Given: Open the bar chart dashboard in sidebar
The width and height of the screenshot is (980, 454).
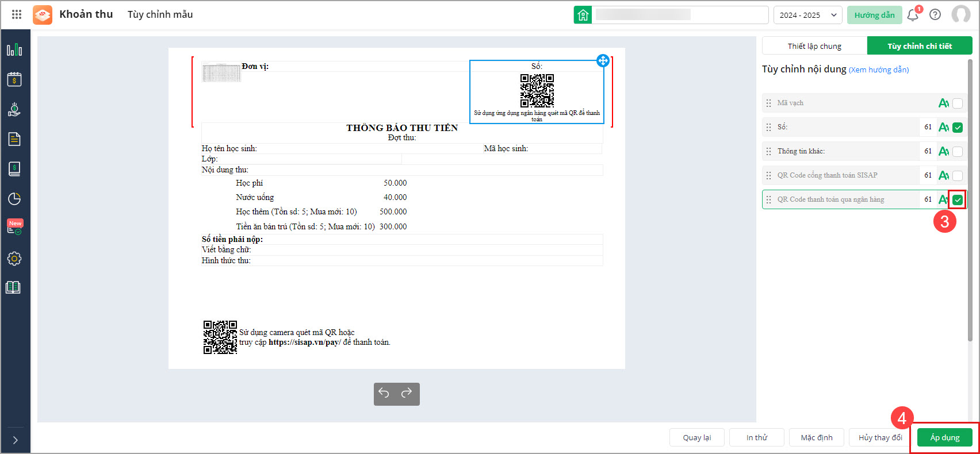Looking at the screenshot, I should pyautogui.click(x=14, y=50).
